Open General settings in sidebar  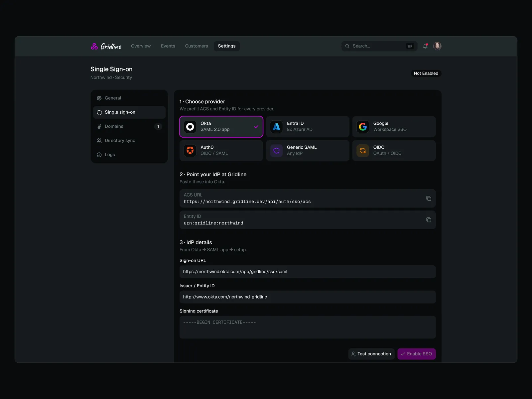point(129,98)
